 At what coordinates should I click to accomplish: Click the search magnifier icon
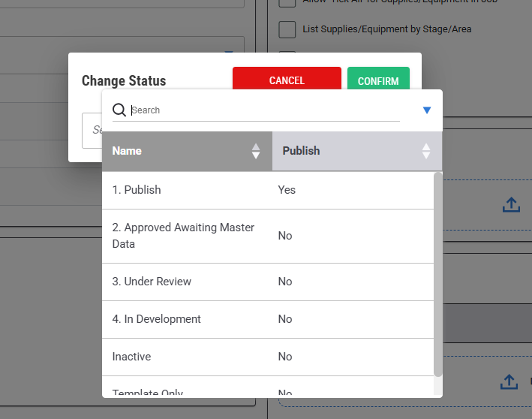coord(119,110)
